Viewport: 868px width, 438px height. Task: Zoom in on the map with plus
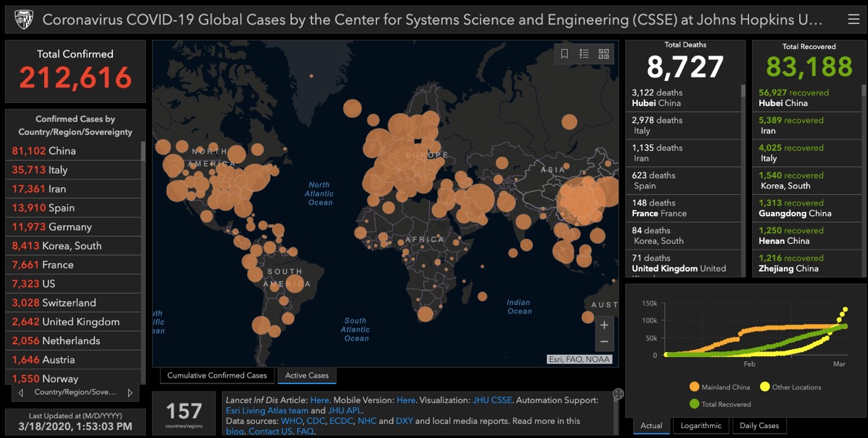click(604, 325)
